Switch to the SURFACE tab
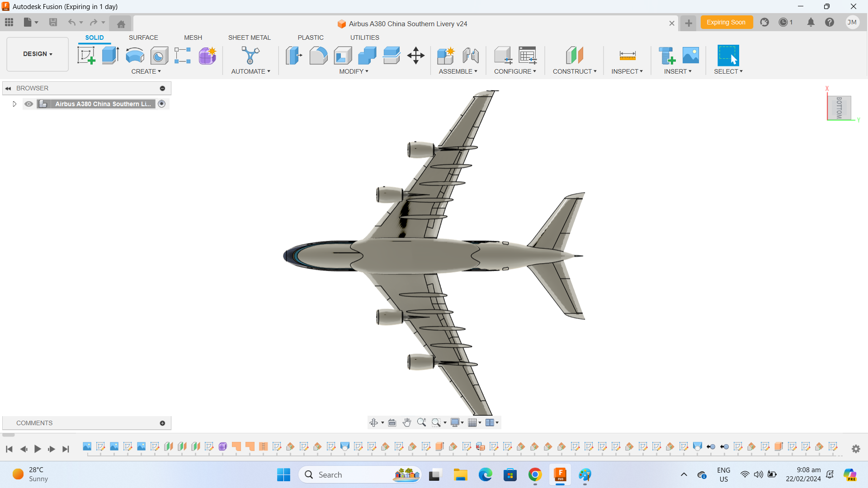The width and height of the screenshot is (868, 488). (143, 38)
